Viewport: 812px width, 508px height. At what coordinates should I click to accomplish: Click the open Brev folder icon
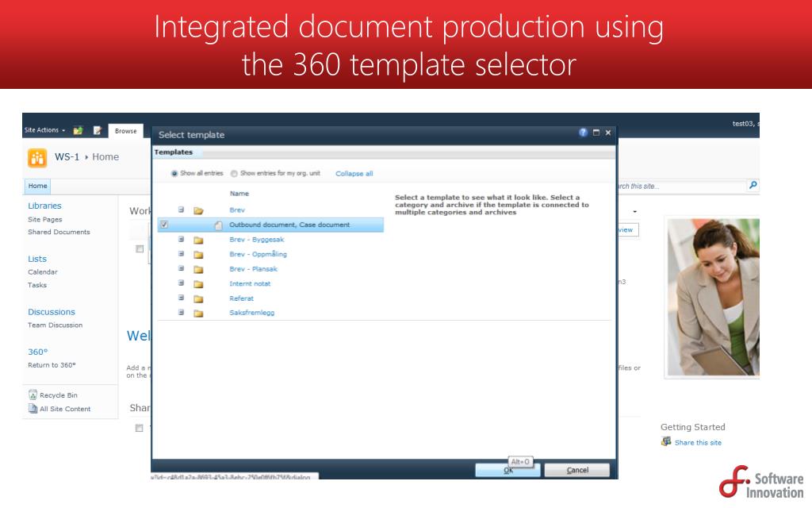pyautogui.click(x=198, y=210)
